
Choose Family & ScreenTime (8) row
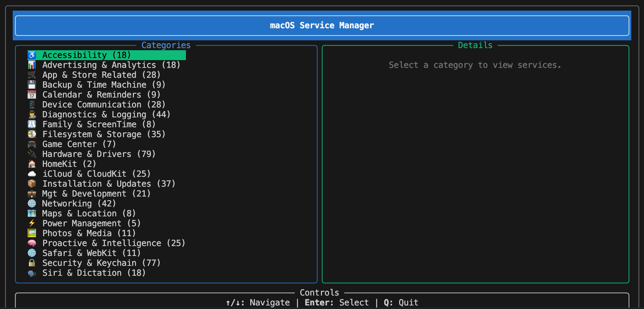99,124
